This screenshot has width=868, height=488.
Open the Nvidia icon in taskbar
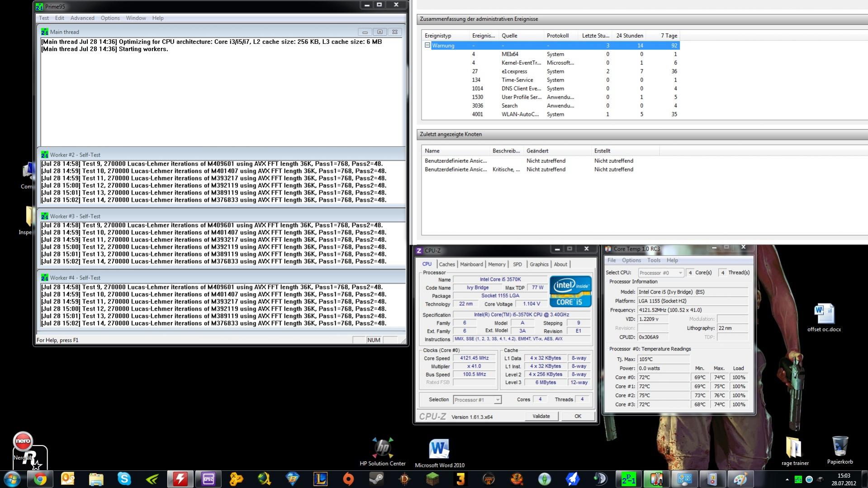(x=152, y=479)
